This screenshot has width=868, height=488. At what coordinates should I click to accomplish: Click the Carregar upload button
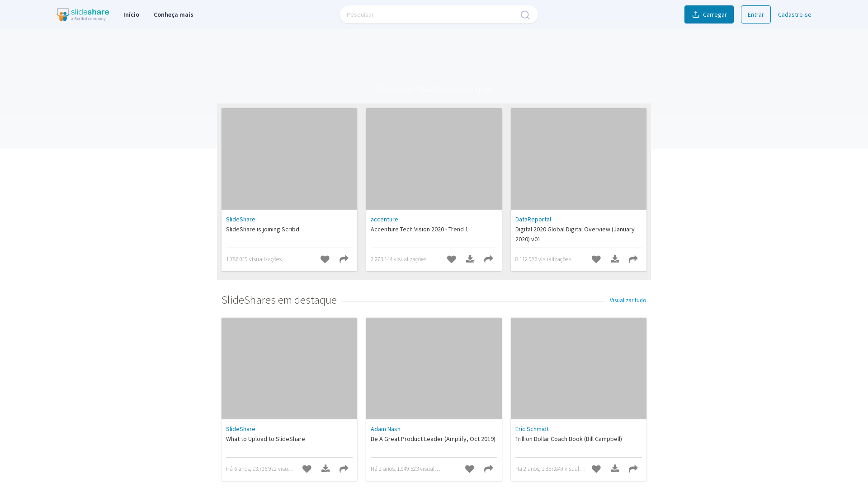coord(709,14)
